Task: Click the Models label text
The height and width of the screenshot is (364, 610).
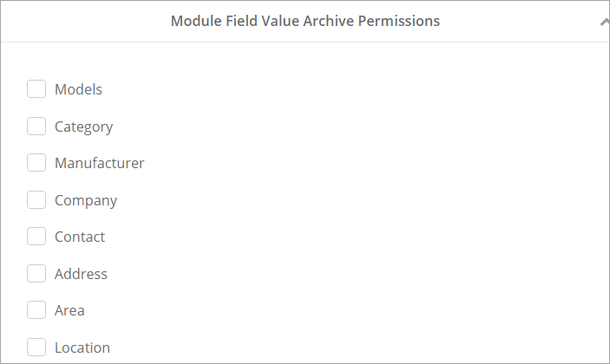Action: point(78,89)
